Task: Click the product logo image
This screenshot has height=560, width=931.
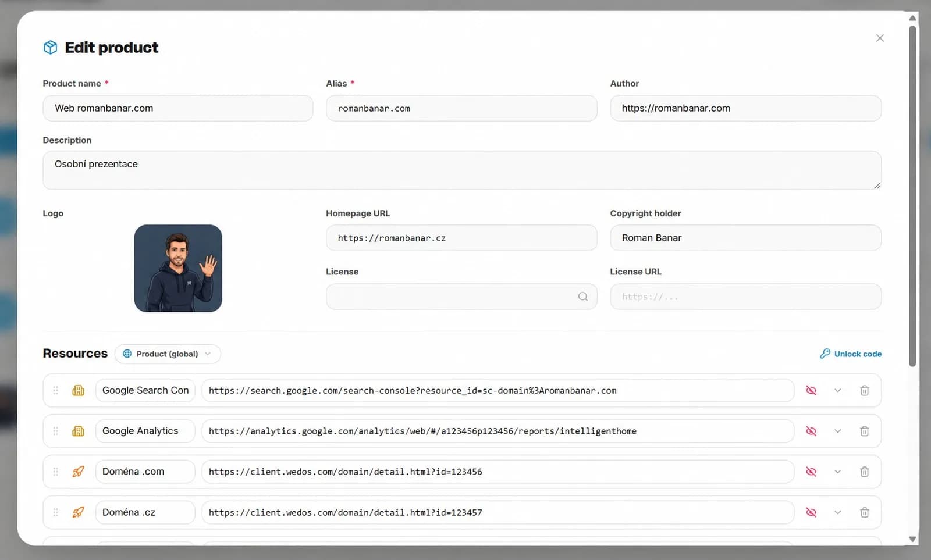Action: pos(178,268)
